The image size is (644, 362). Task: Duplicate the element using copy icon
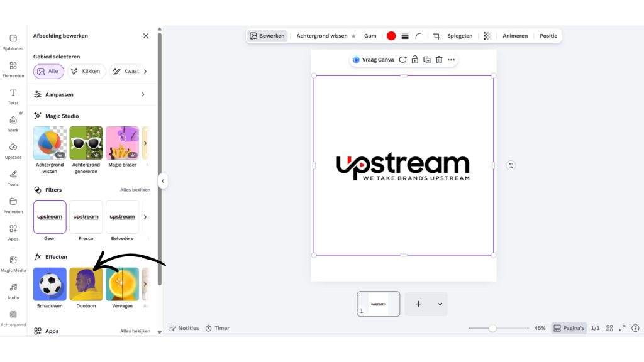427,60
